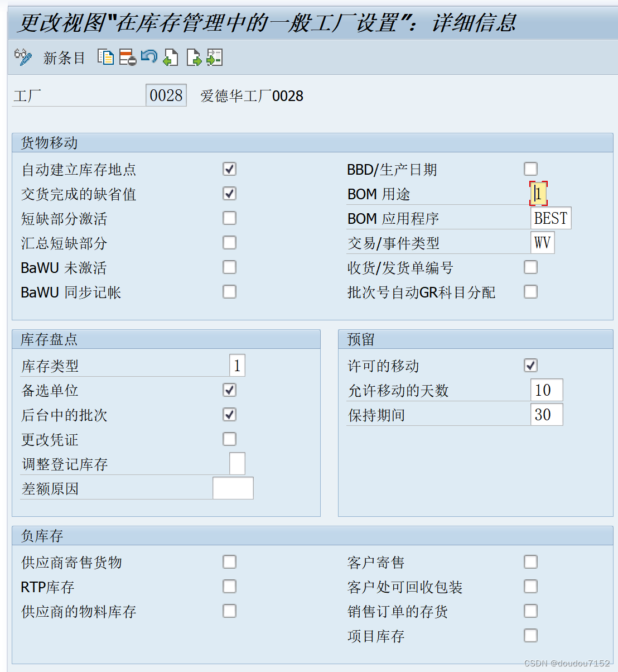The height and width of the screenshot is (672, 618).
Task: Check the 项目库存 checkbox
Action: tap(530, 635)
